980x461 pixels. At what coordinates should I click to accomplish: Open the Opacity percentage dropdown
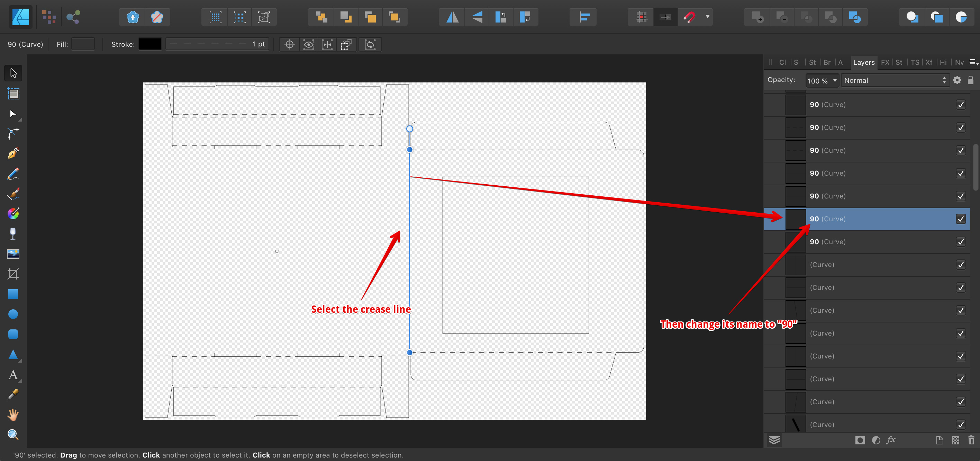[822, 80]
